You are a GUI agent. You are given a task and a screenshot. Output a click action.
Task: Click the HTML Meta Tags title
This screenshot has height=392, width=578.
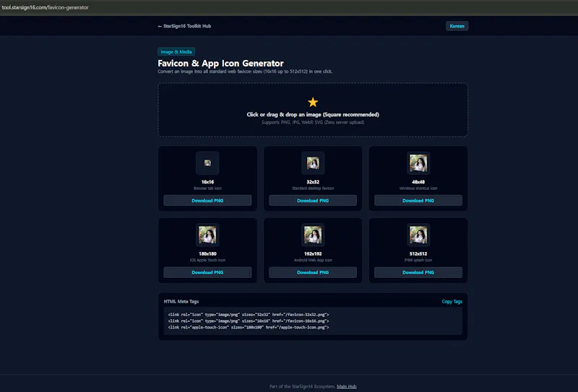pos(181,301)
